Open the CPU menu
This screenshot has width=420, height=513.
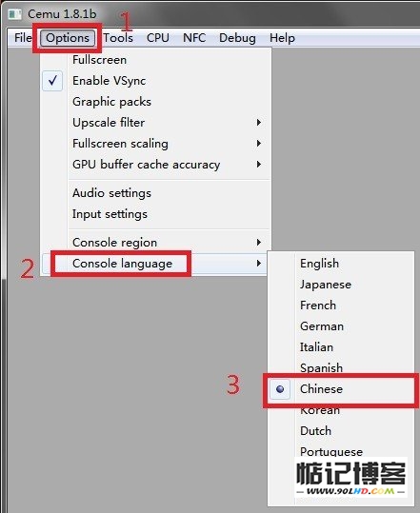pos(158,38)
